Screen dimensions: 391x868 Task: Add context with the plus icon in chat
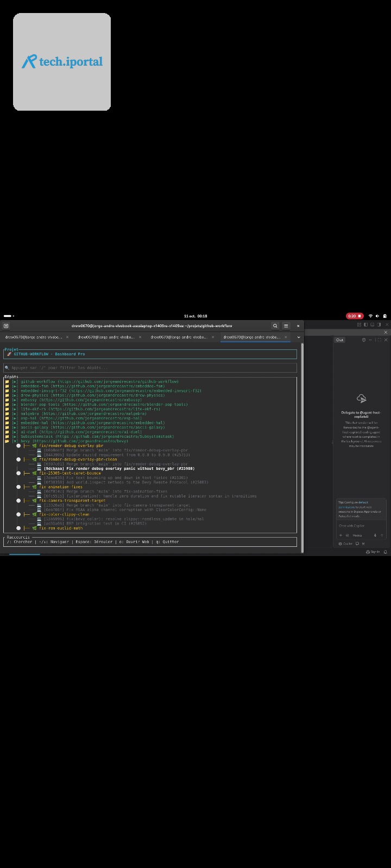pos(341,535)
